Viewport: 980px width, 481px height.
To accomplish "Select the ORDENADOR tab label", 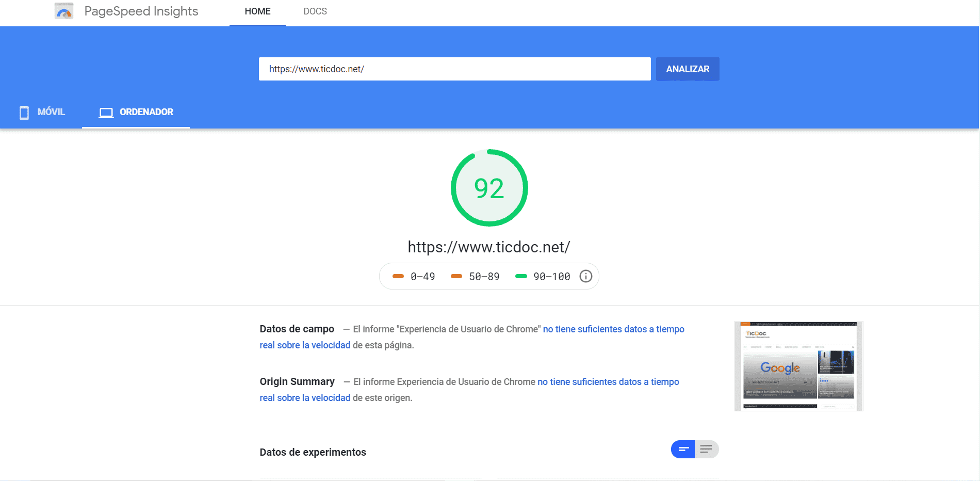I will click(x=146, y=112).
